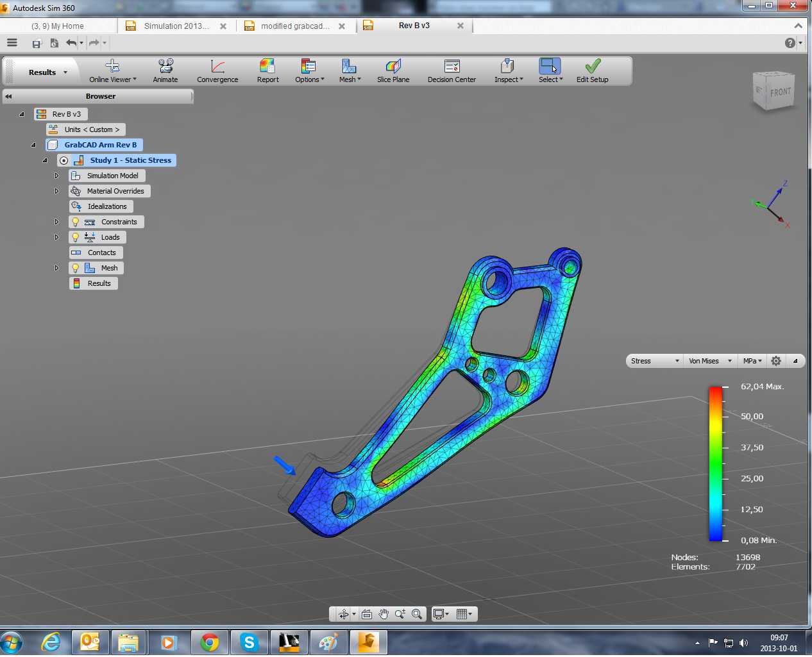Collapse the Rev B v3 tree node
The image size is (812, 657).
pyautogui.click(x=22, y=114)
